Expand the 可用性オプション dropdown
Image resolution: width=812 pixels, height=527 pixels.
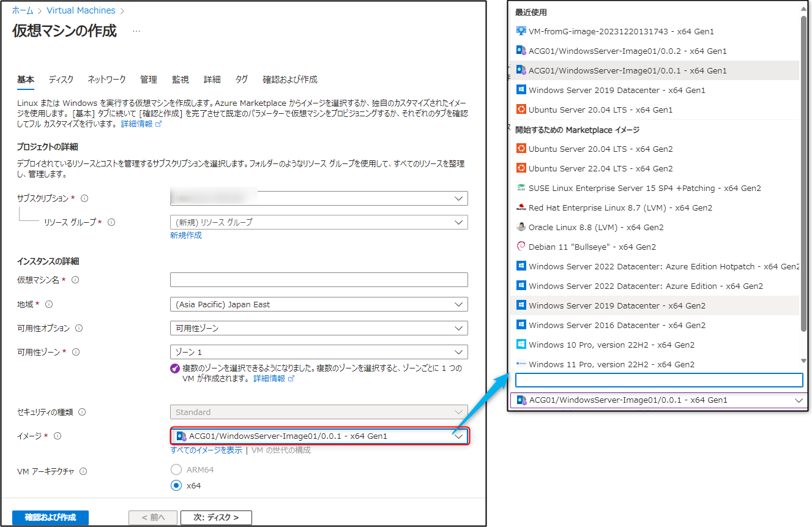coord(319,328)
